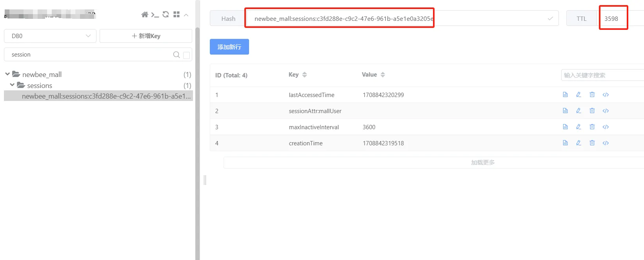Delete the maxInactiveInterval row
The image size is (644, 260).
592,127
